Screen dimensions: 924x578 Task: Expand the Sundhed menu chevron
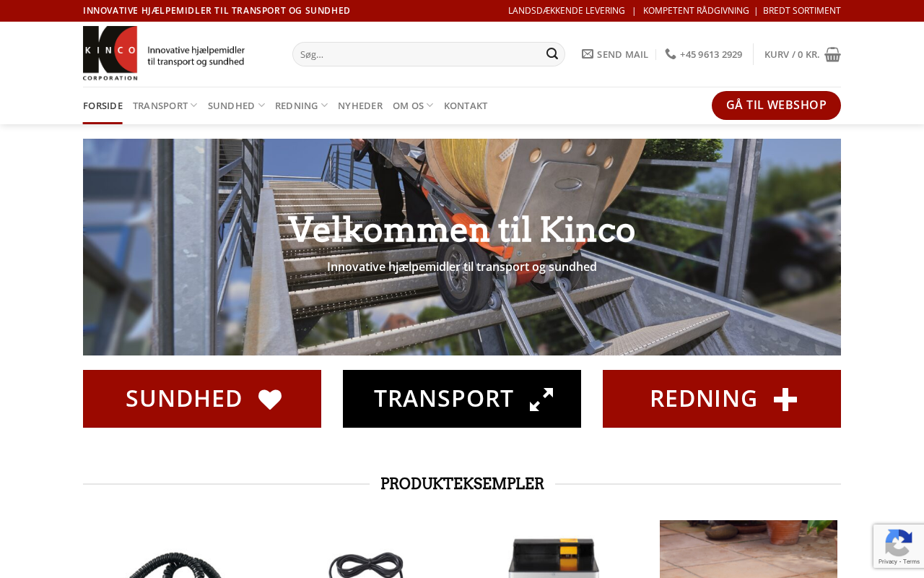click(x=261, y=105)
